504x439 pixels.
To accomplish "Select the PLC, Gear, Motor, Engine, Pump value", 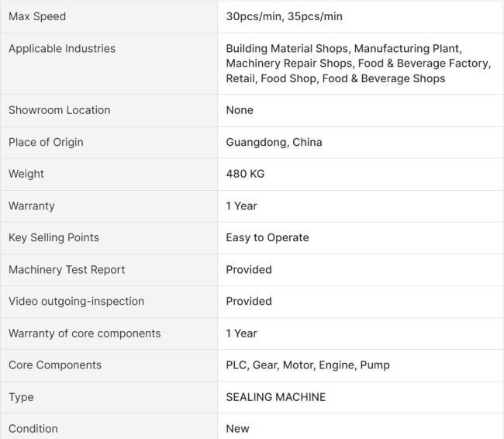I will (308, 365).
